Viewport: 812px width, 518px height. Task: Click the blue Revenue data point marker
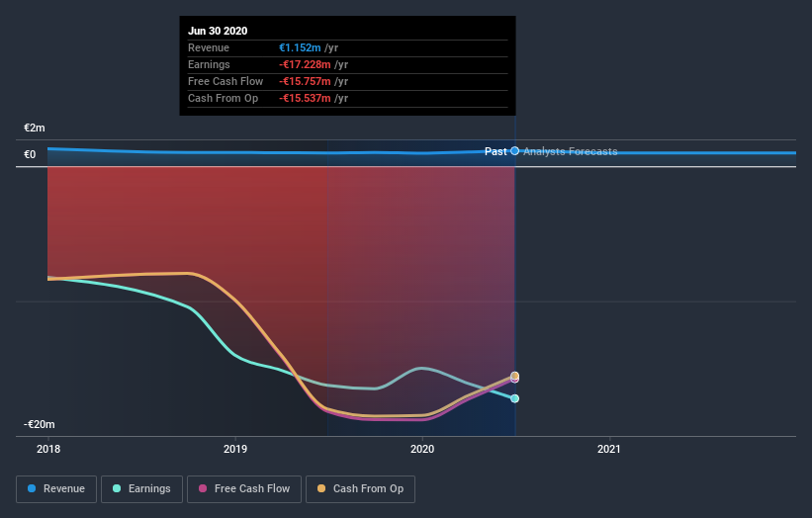click(514, 151)
